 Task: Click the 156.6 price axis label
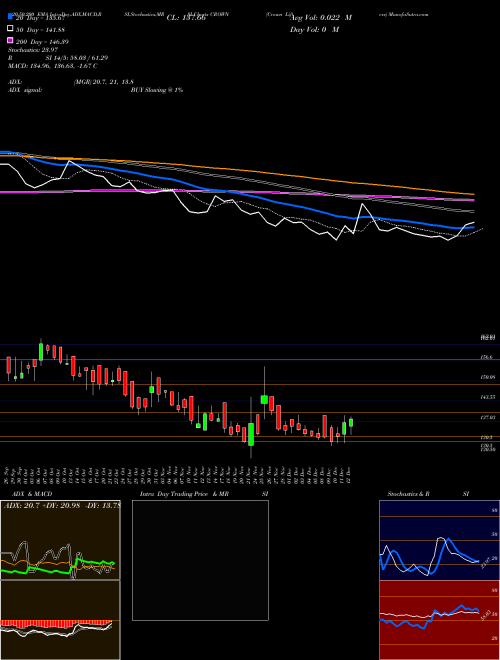(x=486, y=357)
